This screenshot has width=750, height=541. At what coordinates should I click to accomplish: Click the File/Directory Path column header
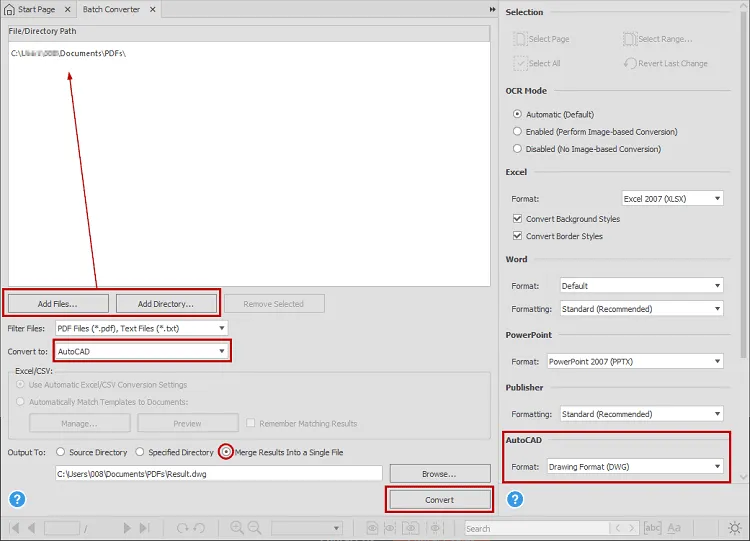(x=249, y=32)
